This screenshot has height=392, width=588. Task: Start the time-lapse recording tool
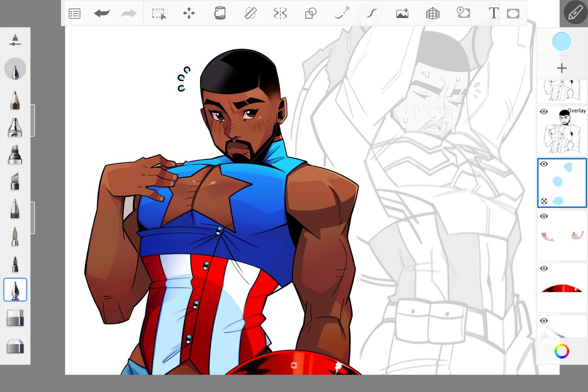coord(463,13)
